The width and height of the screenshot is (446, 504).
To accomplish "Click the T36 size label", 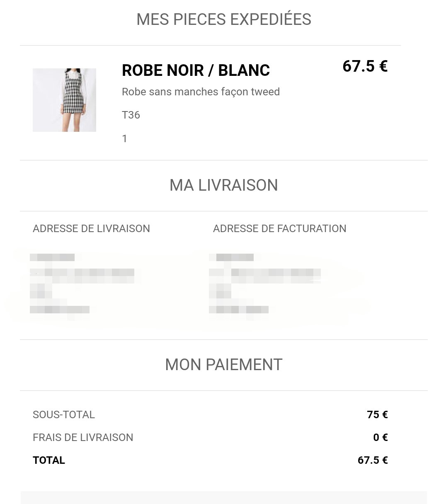I will point(131,115).
